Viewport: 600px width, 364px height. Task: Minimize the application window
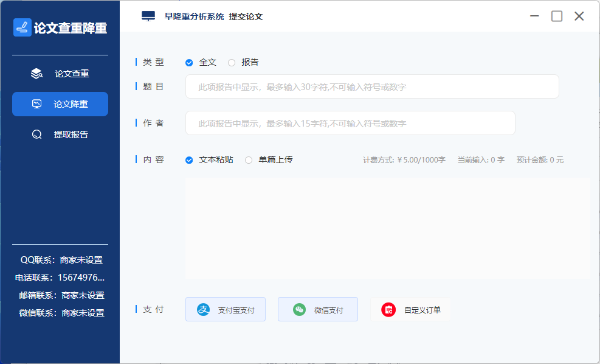(535, 16)
